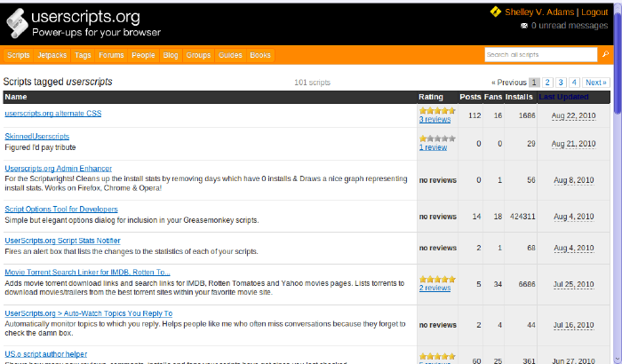Image resolution: width=622 pixels, height=364 pixels.
Task: Click the Jul 16, 2010 date
Action: coord(574,325)
